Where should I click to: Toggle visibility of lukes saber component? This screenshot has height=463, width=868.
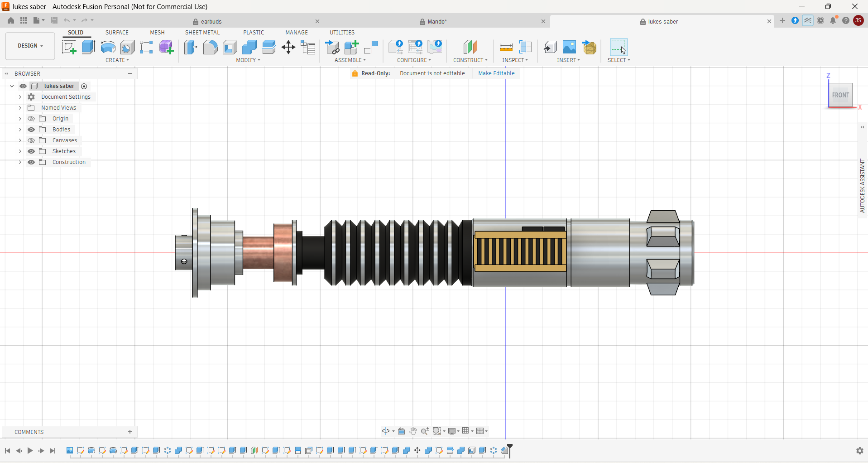pos(23,86)
